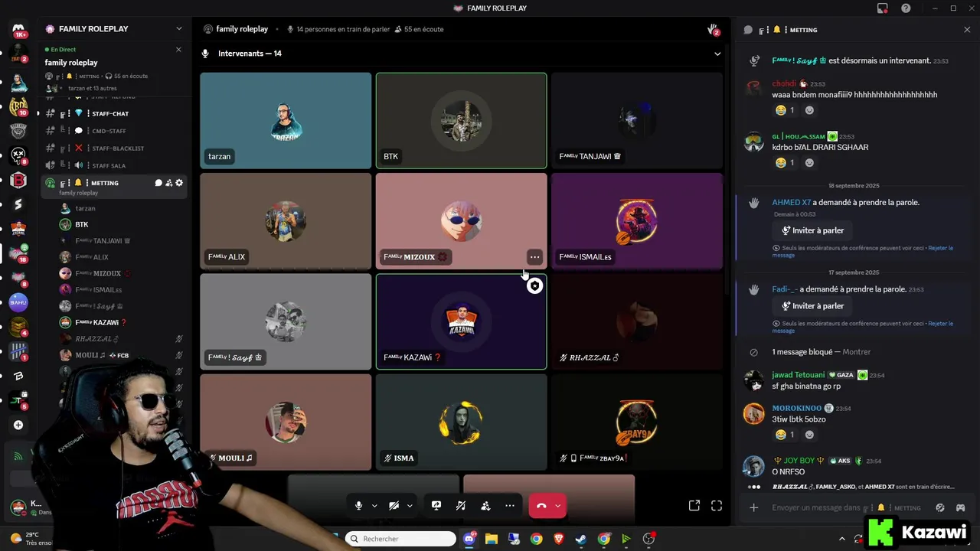Open more options in the control bar
Viewport: 980px width, 551px height.
510,506
